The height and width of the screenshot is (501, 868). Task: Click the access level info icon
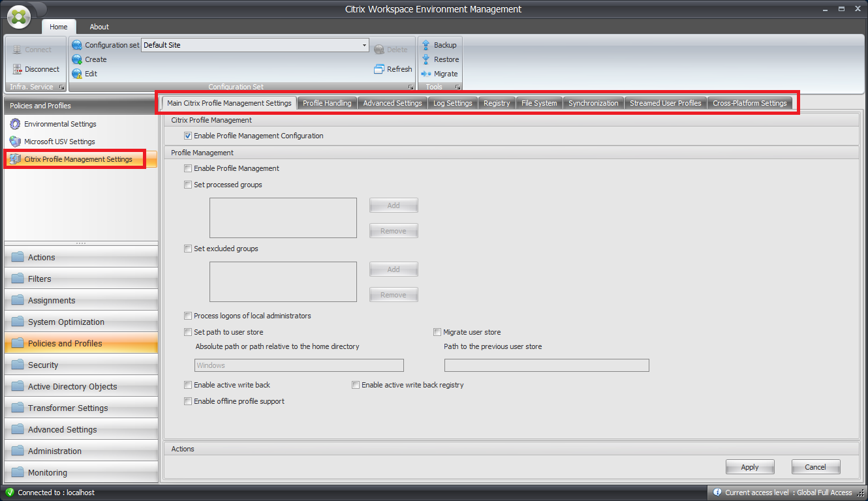(717, 493)
